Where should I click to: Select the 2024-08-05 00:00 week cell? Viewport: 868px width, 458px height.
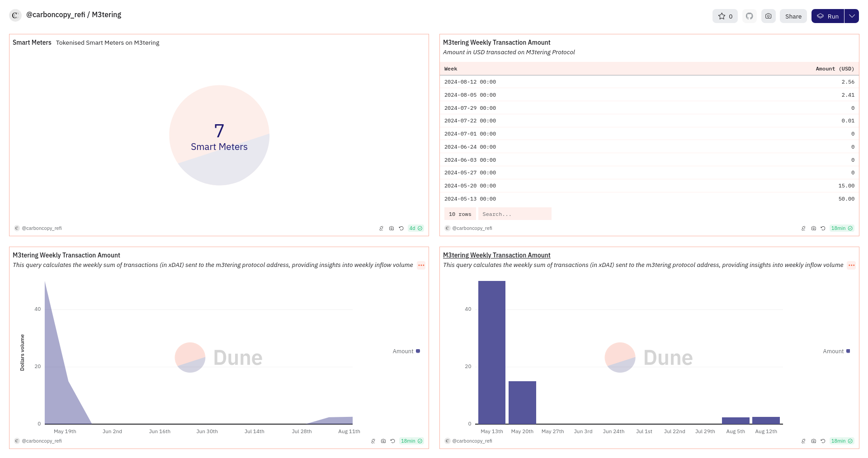470,95
